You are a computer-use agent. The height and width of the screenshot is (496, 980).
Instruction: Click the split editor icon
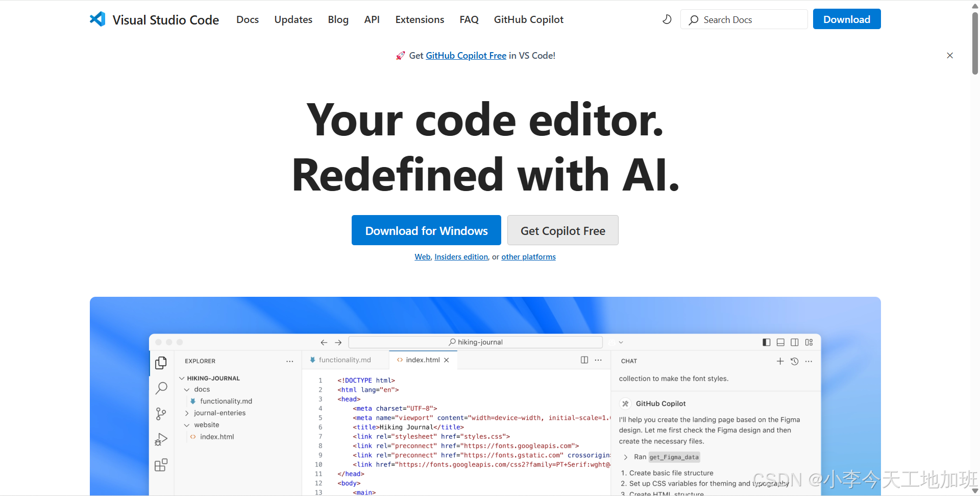click(584, 360)
